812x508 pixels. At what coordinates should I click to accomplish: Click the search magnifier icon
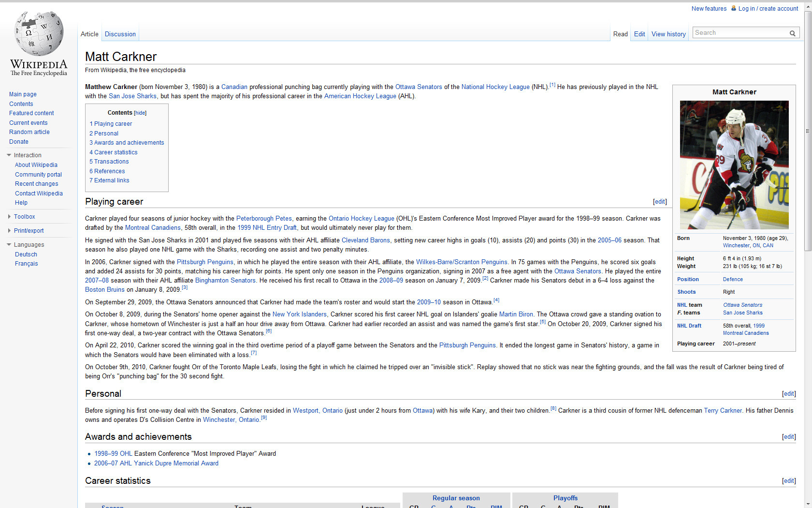[793, 33]
